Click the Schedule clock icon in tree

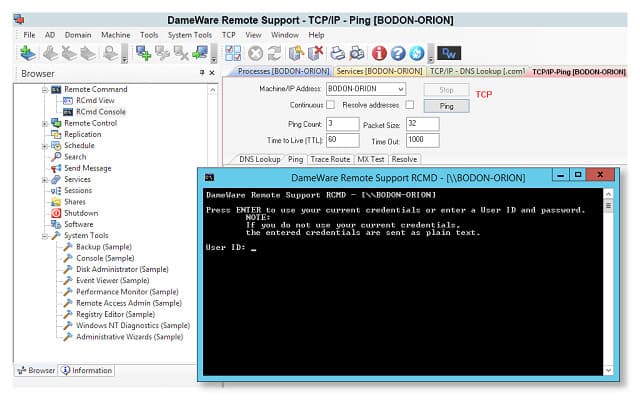point(56,146)
